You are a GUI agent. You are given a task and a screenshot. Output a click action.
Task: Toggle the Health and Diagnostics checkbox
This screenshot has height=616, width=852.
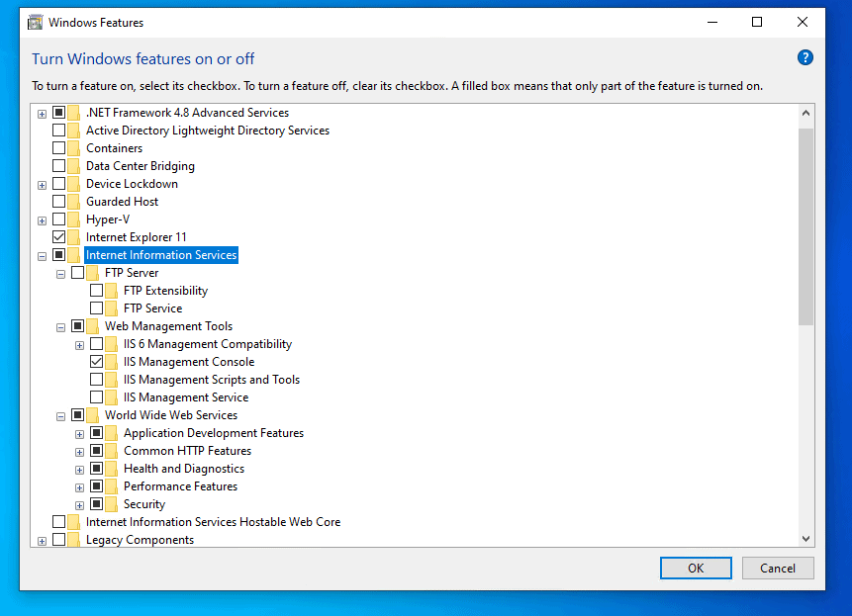pos(96,469)
